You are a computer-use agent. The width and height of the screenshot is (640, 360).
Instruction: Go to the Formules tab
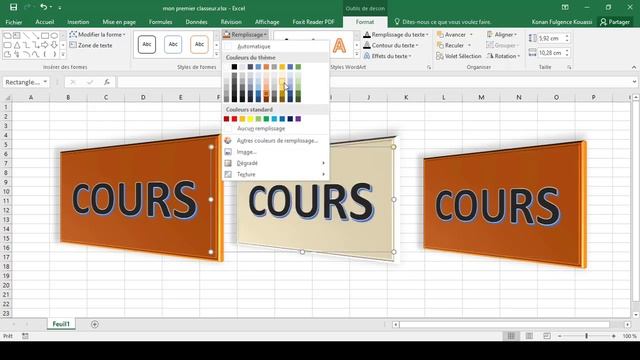click(x=160, y=22)
